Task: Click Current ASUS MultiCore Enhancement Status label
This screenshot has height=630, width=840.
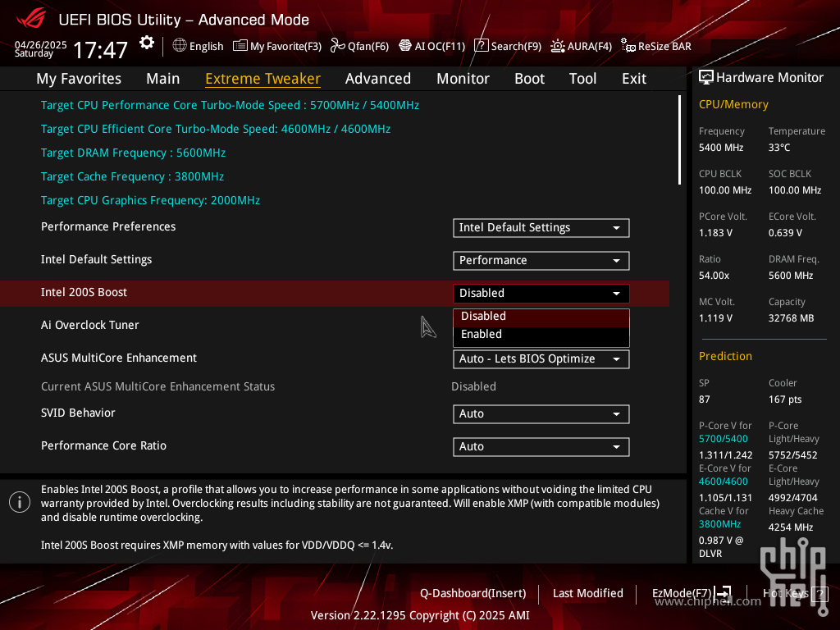Action: point(158,387)
